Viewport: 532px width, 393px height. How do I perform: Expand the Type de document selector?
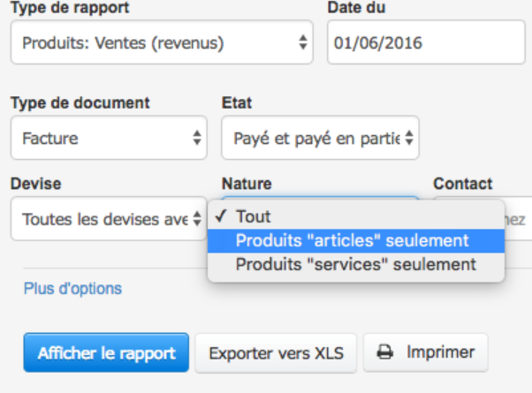coord(108,139)
